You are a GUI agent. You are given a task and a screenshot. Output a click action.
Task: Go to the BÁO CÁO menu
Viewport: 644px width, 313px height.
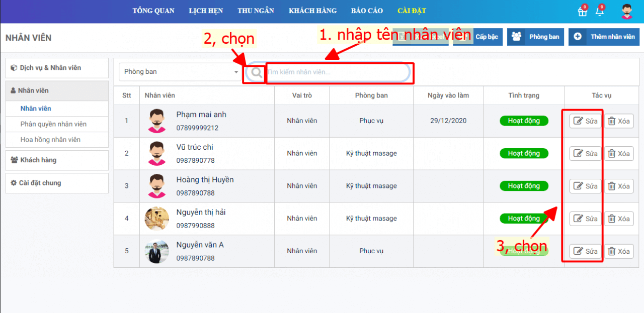click(367, 11)
